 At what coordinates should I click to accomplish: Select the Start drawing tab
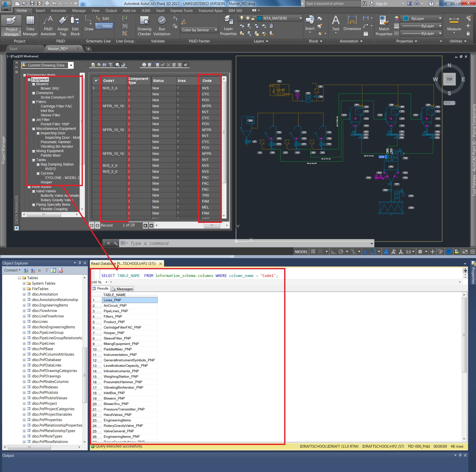[14, 49]
